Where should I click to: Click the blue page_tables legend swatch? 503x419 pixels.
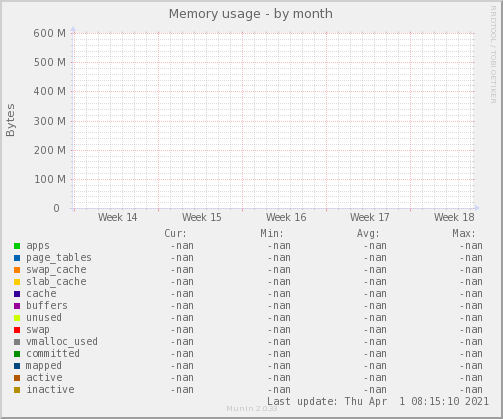(17, 258)
